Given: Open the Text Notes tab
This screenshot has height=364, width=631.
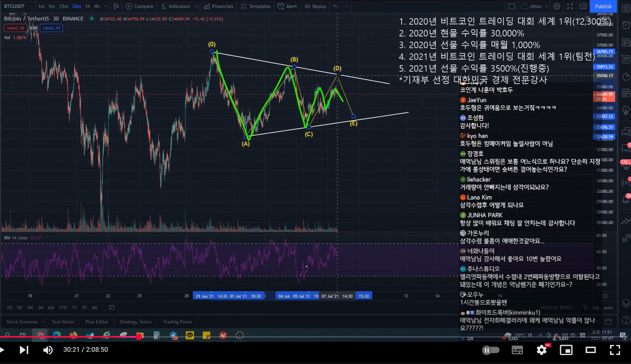Looking at the screenshot, I should [63, 322].
